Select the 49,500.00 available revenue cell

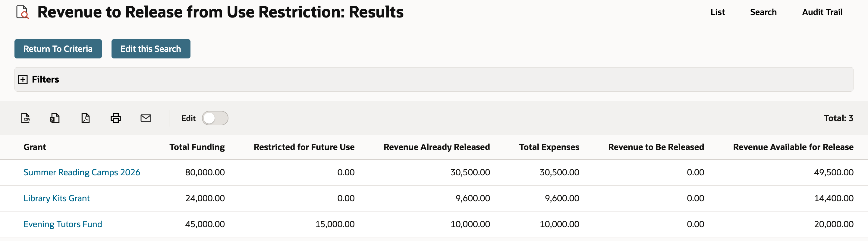pyautogui.click(x=834, y=172)
